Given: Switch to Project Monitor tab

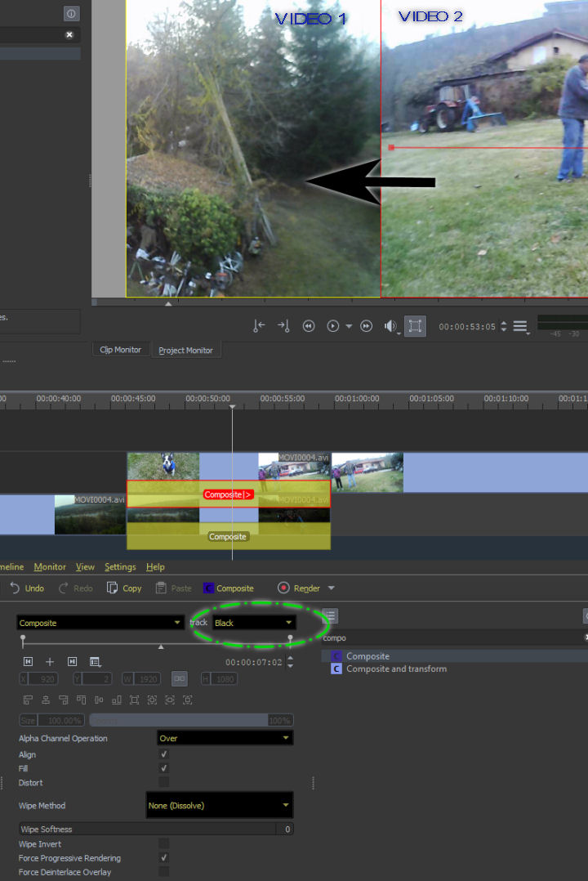Looking at the screenshot, I should [185, 350].
